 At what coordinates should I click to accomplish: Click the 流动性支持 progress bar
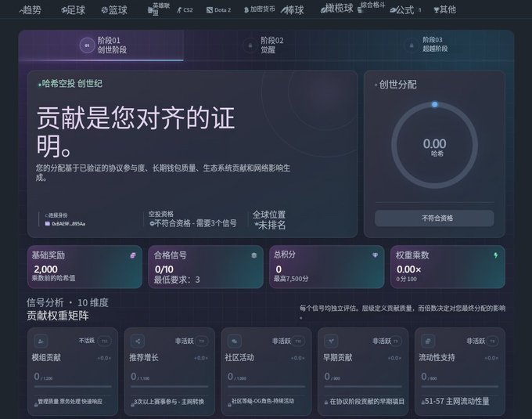(460, 386)
